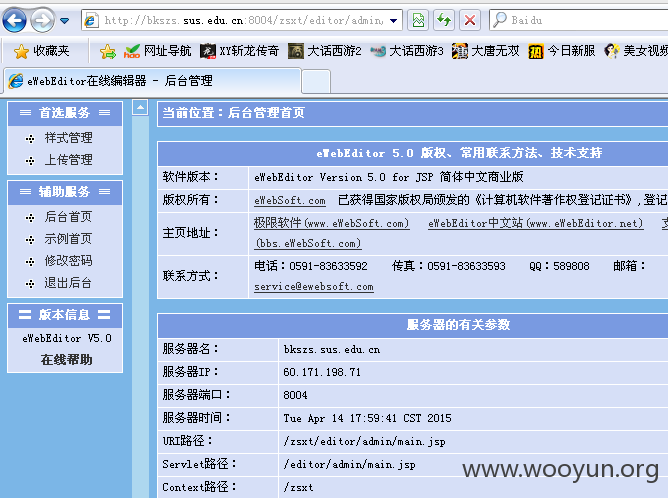Click the sidebar scroll up arrow
Viewport: 668px width, 498px height.
(x=140, y=107)
